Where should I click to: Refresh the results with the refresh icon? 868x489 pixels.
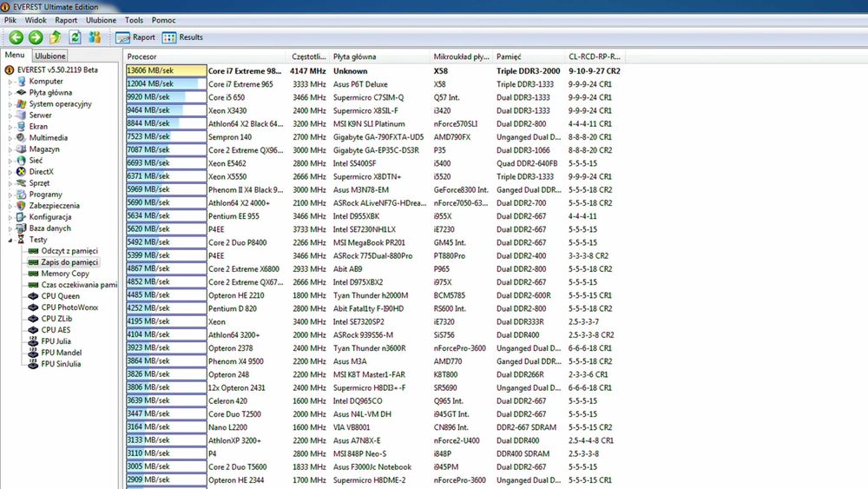(75, 37)
